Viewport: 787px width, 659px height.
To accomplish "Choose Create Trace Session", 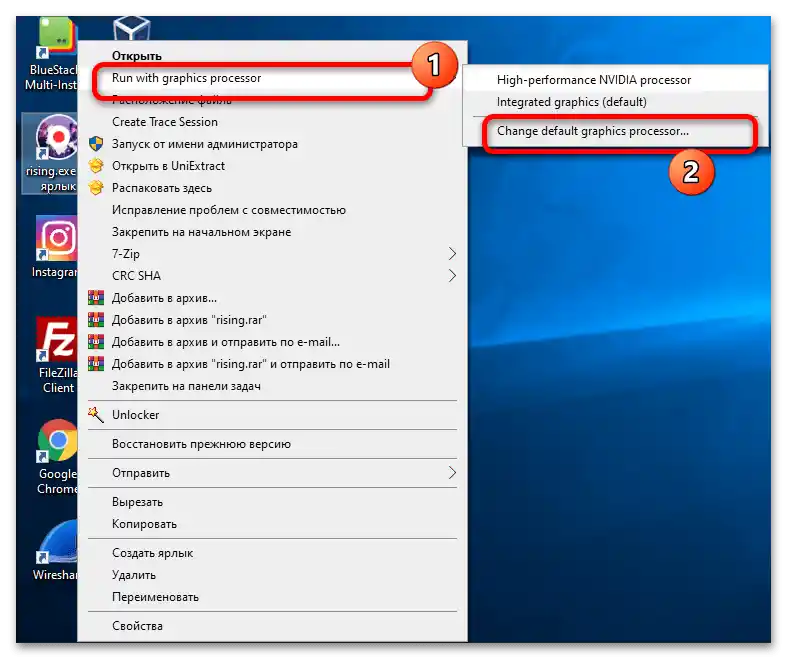I will pyautogui.click(x=272, y=122).
